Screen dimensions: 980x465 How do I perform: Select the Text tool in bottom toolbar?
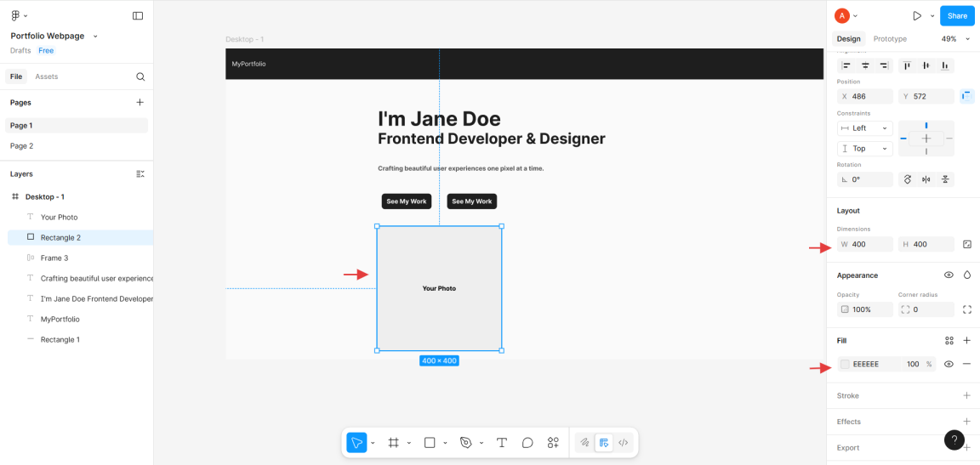tap(502, 442)
